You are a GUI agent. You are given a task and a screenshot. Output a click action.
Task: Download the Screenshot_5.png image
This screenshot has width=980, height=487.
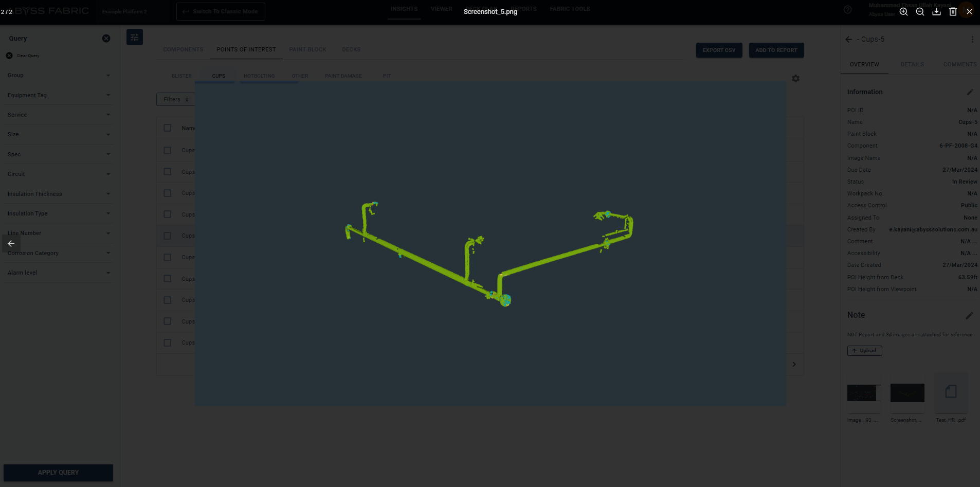click(936, 12)
